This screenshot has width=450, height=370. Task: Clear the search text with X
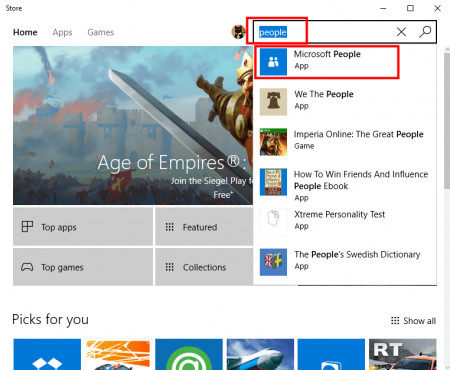click(401, 32)
